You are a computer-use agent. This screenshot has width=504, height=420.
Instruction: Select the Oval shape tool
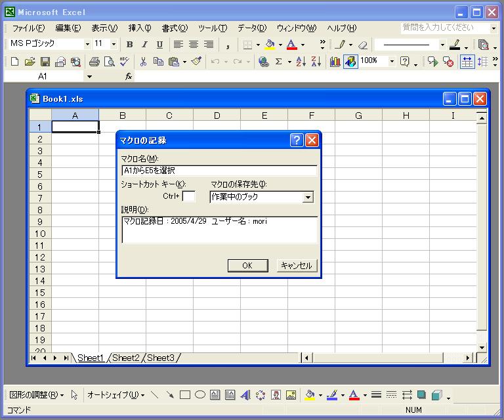[200, 394]
